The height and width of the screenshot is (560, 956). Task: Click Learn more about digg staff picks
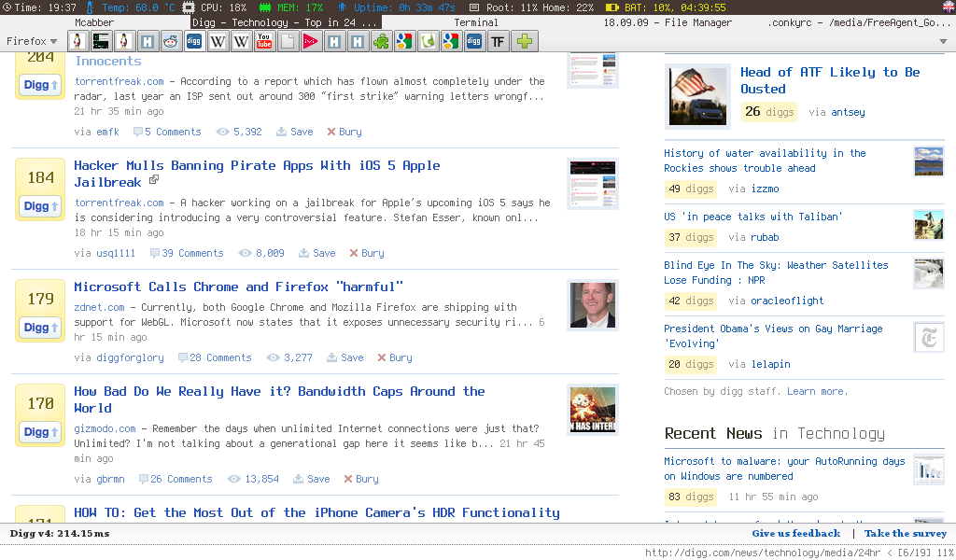click(818, 391)
